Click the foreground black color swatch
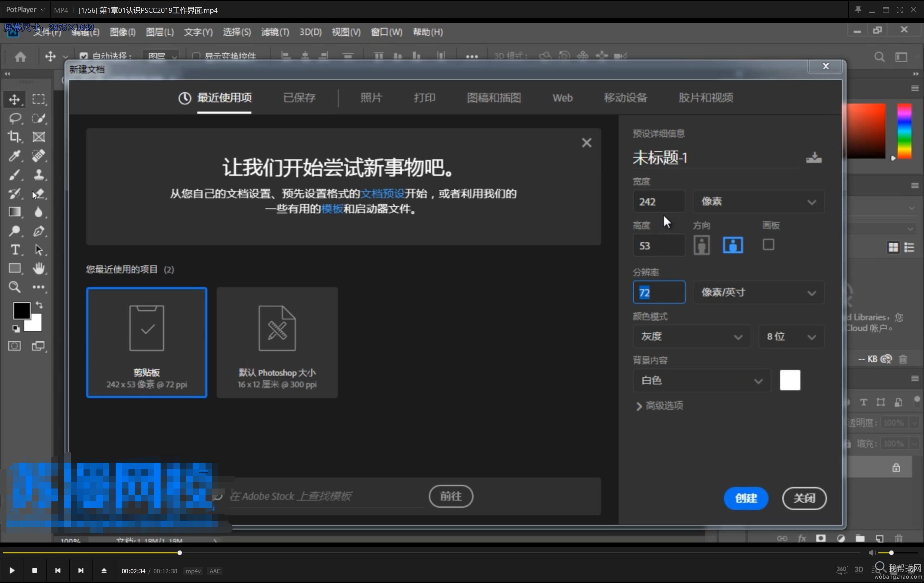This screenshot has height=583, width=924. [x=22, y=311]
